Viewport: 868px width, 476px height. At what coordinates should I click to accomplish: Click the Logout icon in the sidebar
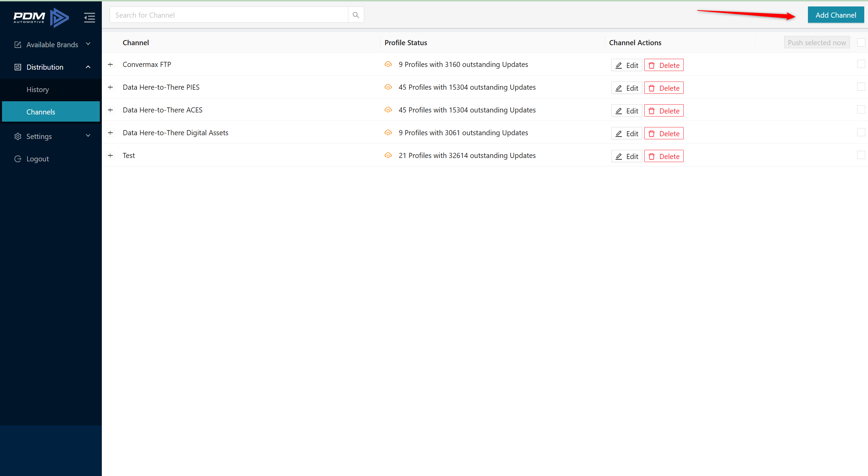(18, 159)
